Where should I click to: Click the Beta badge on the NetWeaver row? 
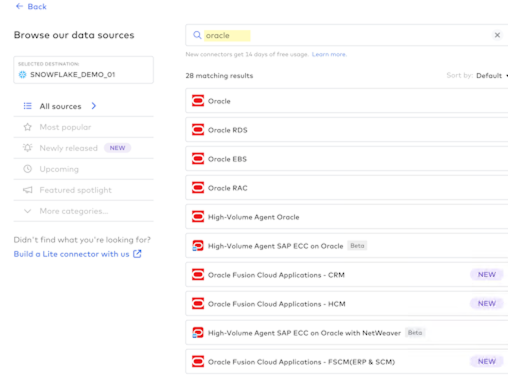pos(415,333)
